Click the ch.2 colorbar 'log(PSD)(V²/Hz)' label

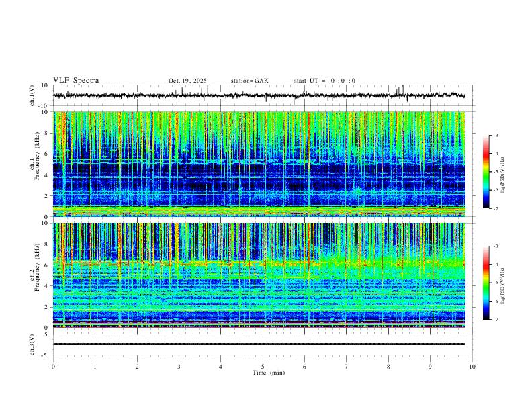[x=503, y=285]
